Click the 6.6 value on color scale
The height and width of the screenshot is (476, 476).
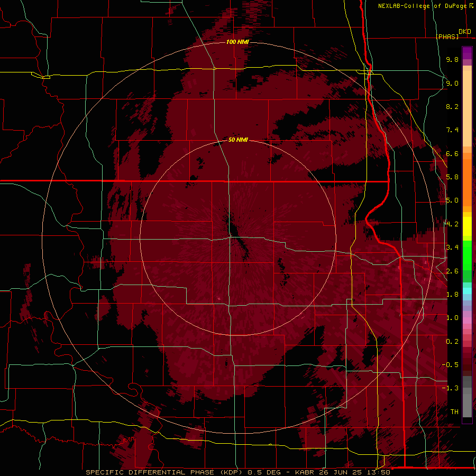pos(452,153)
